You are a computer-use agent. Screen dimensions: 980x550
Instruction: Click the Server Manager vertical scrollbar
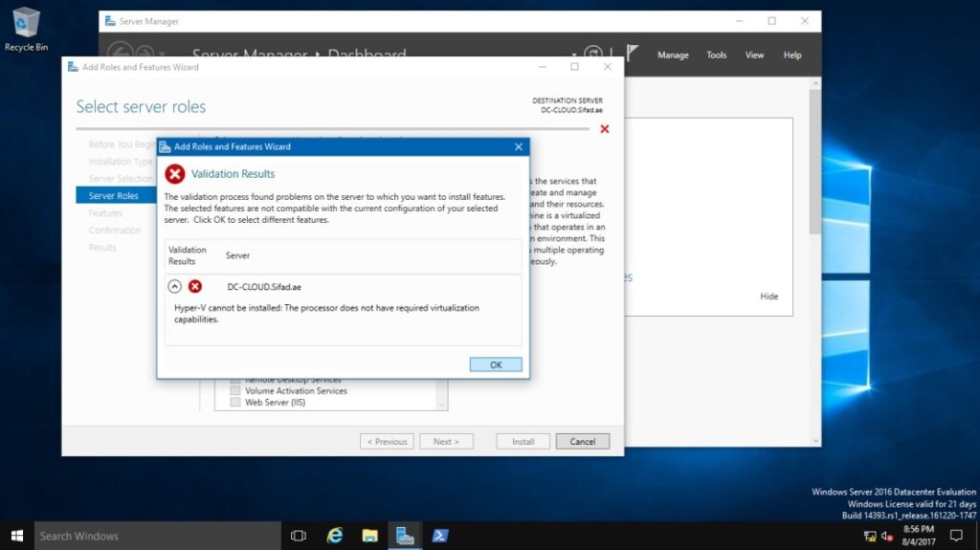814,163
